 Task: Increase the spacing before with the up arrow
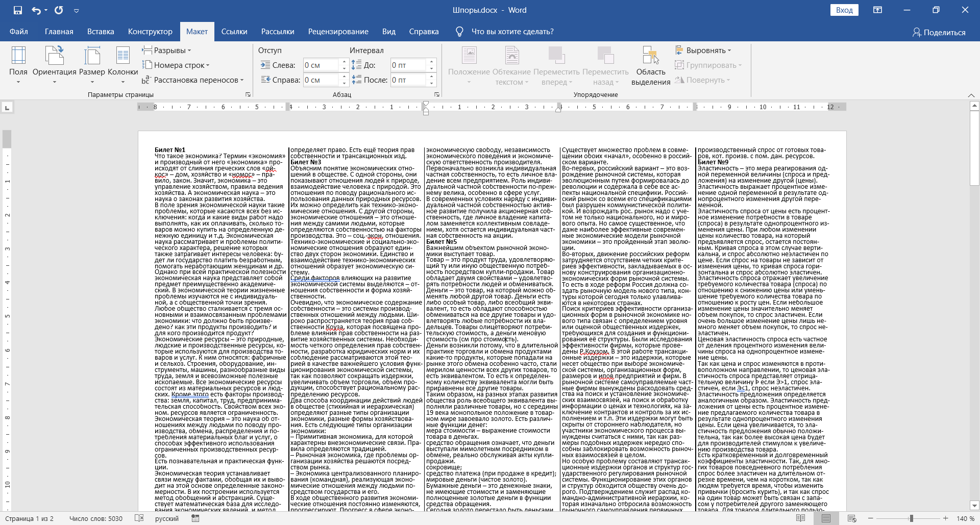(x=431, y=62)
